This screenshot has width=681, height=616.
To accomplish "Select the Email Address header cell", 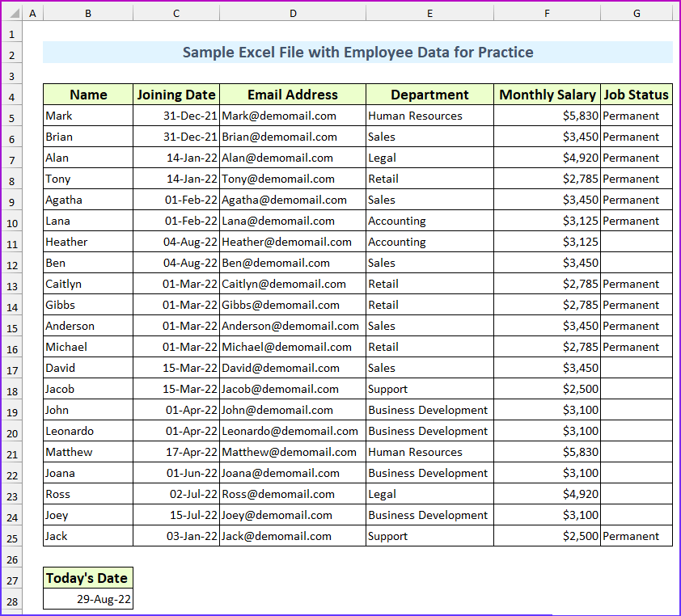I will pos(292,95).
